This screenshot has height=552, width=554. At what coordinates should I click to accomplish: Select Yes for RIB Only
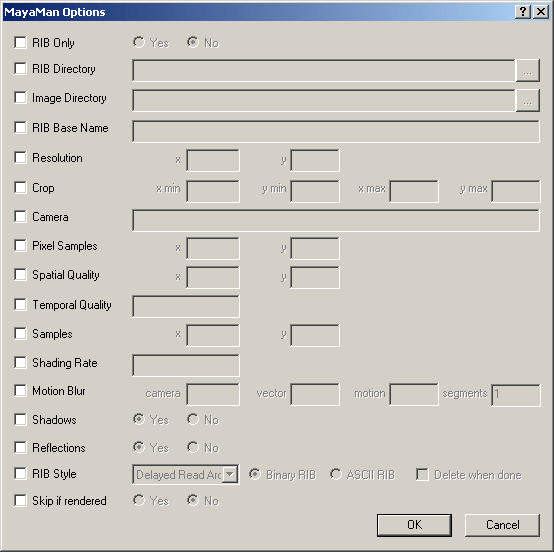click(x=139, y=42)
